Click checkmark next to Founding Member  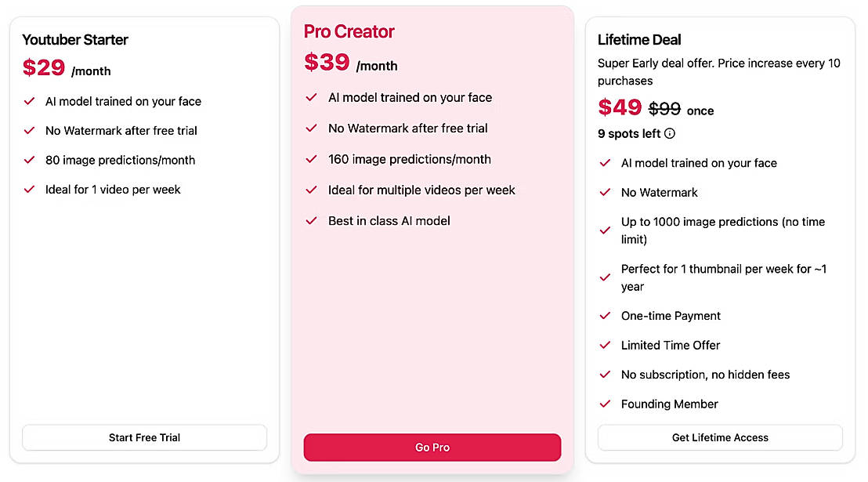pyautogui.click(x=605, y=404)
